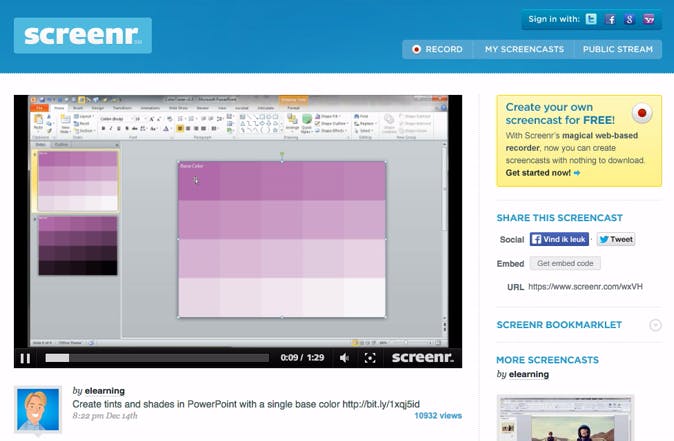Viewport: 674px width, 441px height.
Task: Open elearning under MORE SCREENCASTS
Action: 529,374
